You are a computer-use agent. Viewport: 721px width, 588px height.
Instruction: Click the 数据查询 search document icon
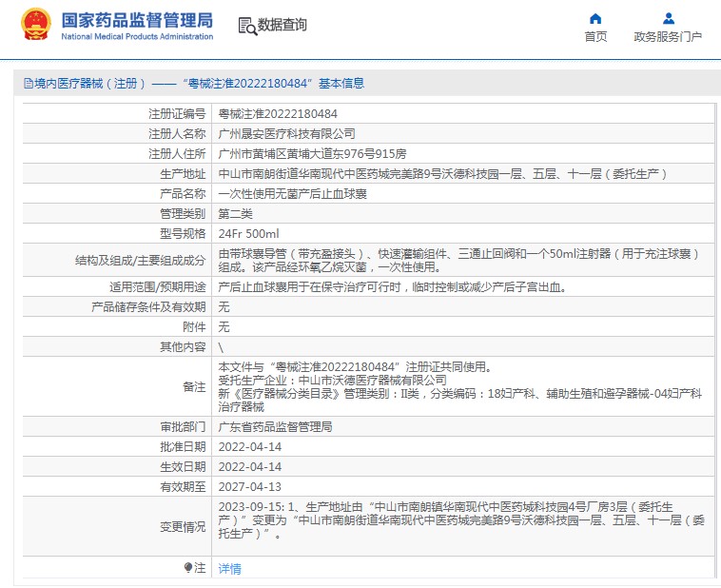246,26
